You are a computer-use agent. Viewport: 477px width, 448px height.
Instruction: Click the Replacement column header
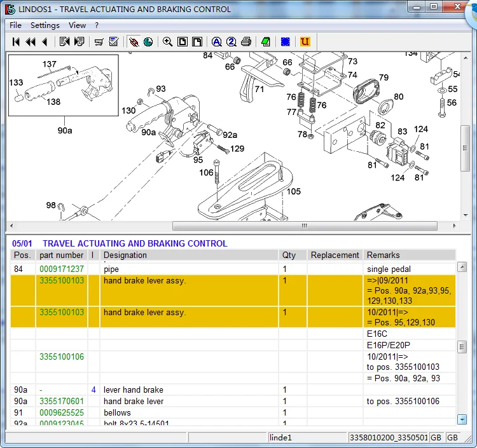(335, 255)
